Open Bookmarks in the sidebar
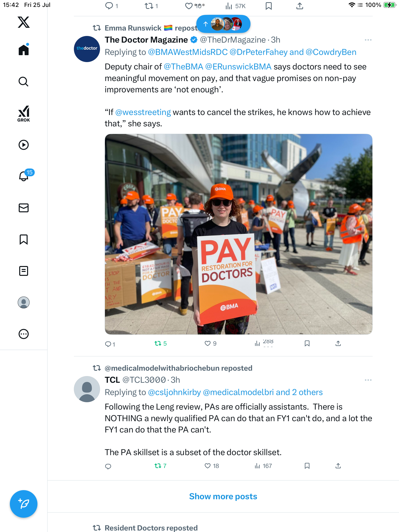Image resolution: width=399 pixels, height=532 pixels. tap(24, 239)
